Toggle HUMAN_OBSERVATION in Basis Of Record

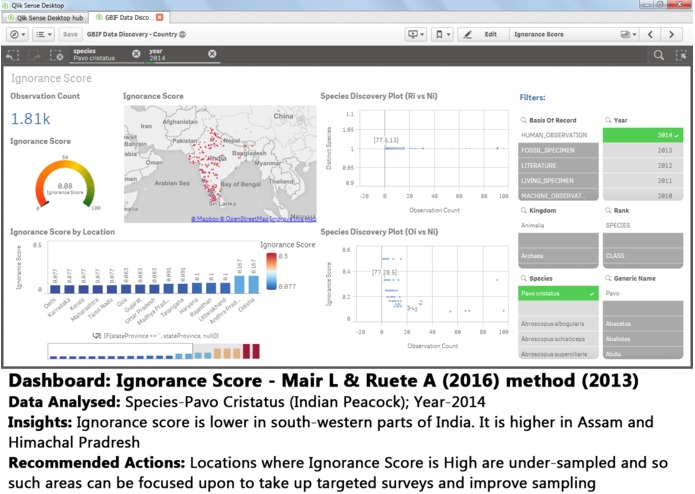[x=558, y=135]
